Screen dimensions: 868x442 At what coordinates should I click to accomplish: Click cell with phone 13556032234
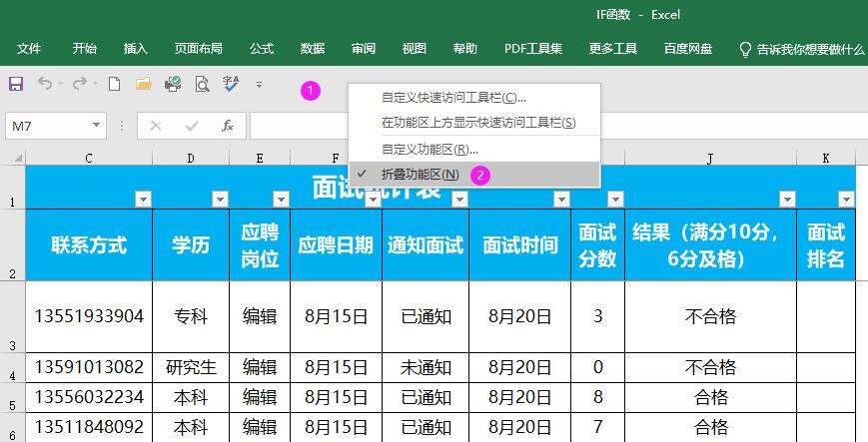click(x=89, y=398)
